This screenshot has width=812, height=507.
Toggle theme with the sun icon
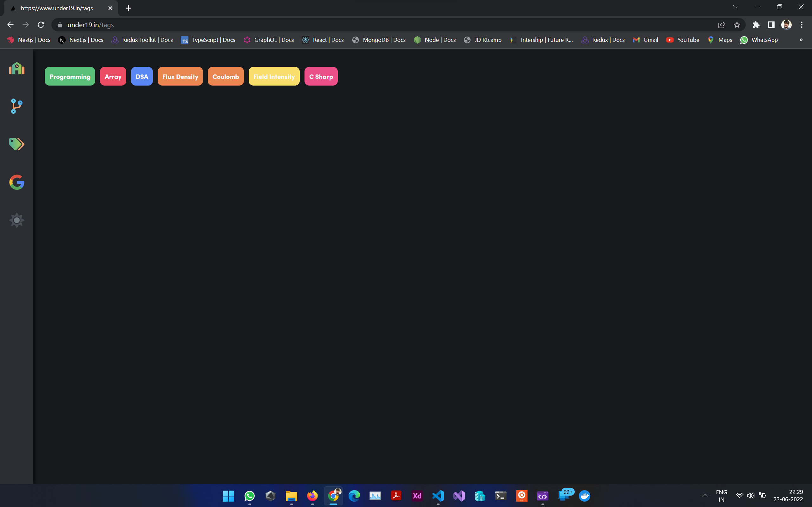(16, 220)
